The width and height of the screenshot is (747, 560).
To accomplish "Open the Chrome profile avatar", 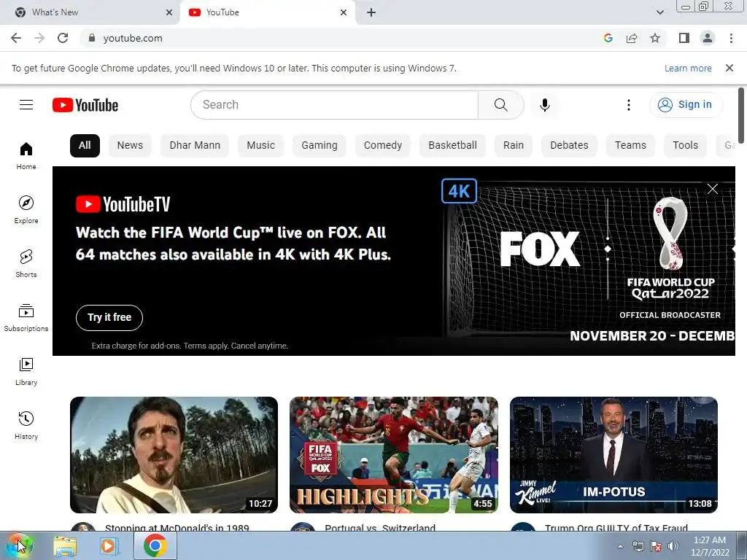I will pos(708,38).
